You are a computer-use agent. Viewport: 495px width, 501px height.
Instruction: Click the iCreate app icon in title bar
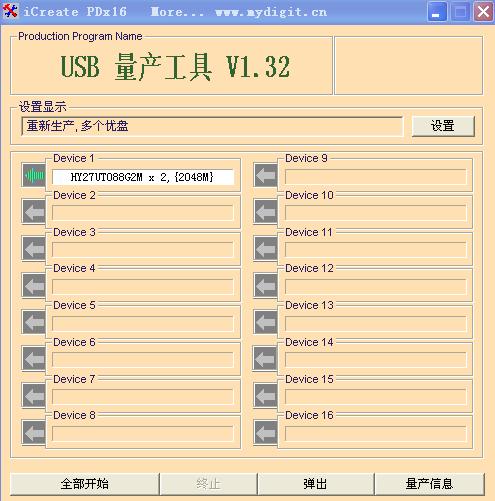click(10, 11)
